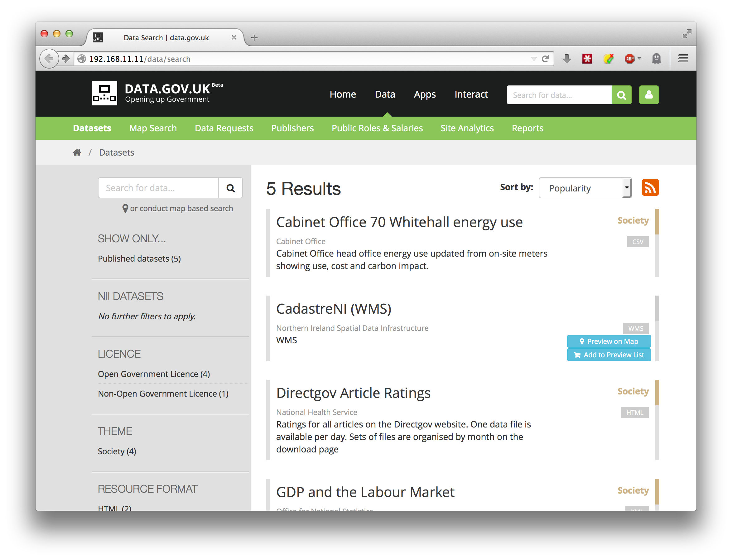The width and height of the screenshot is (732, 560).
Task: Click the green user account icon
Action: click(x=648, y=95)
